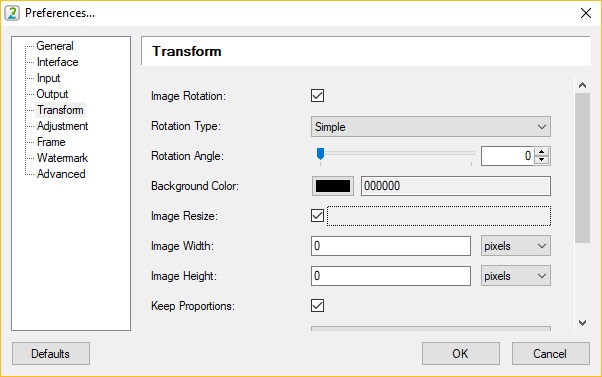Open the Interface preferences page
This screenshot has width=602, height=377.
[x=57, y=62]
